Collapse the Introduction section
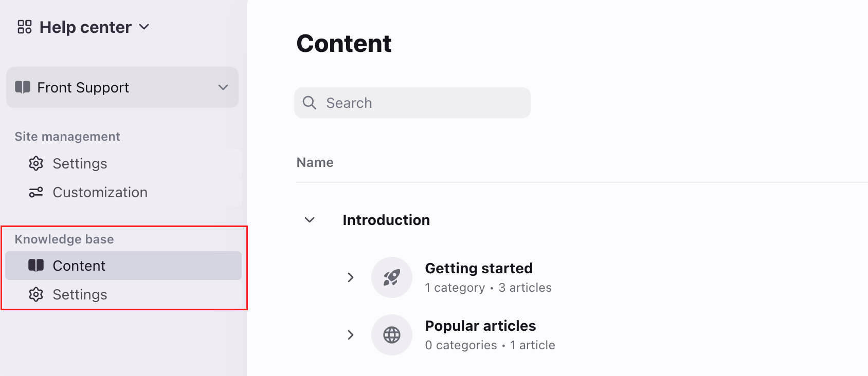 [x=310, y=220]
